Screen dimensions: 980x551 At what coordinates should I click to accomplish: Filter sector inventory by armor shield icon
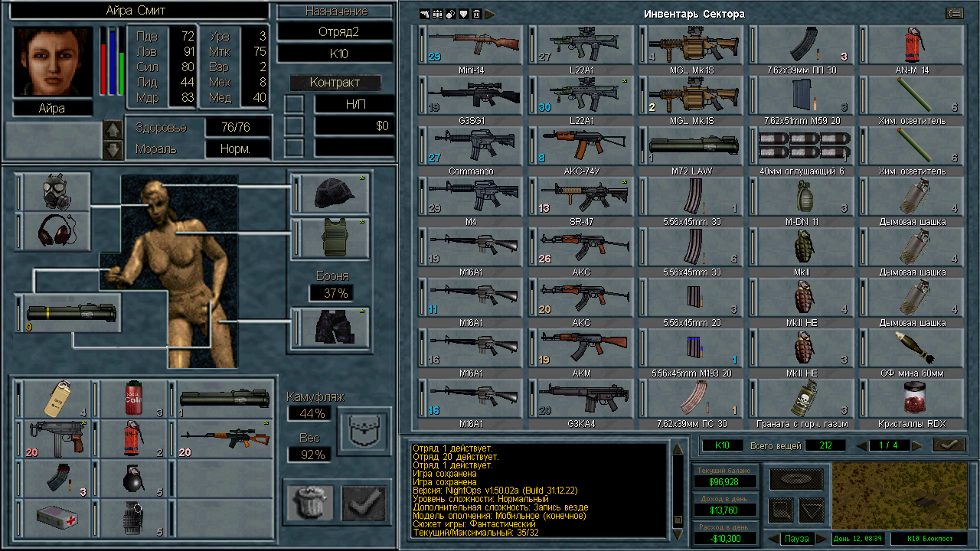(x=463, y=14)
